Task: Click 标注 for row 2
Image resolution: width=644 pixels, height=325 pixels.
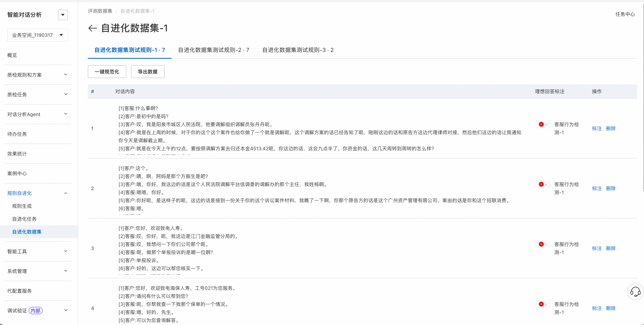Action: point(597,188)
